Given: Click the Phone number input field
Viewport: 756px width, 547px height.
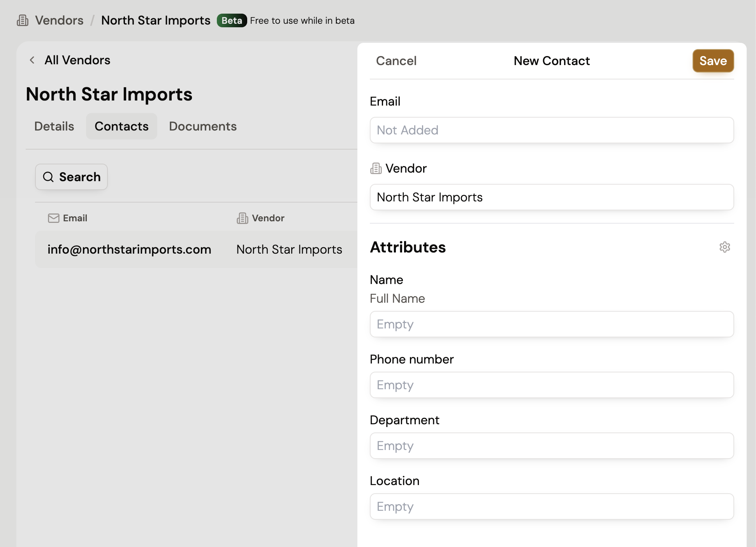Looking at the screenshot, I should click(x=551, y=385).
